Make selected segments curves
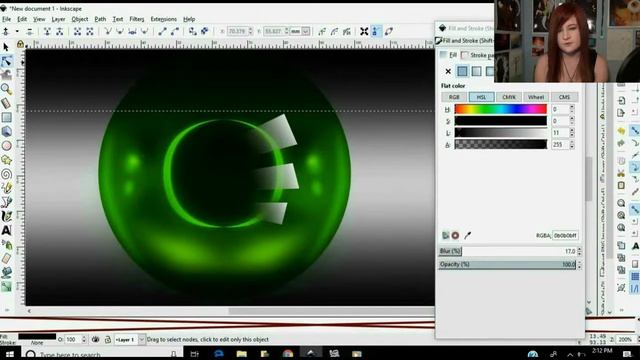The width and height of the screenshot is (640, 360). point(175,31)
